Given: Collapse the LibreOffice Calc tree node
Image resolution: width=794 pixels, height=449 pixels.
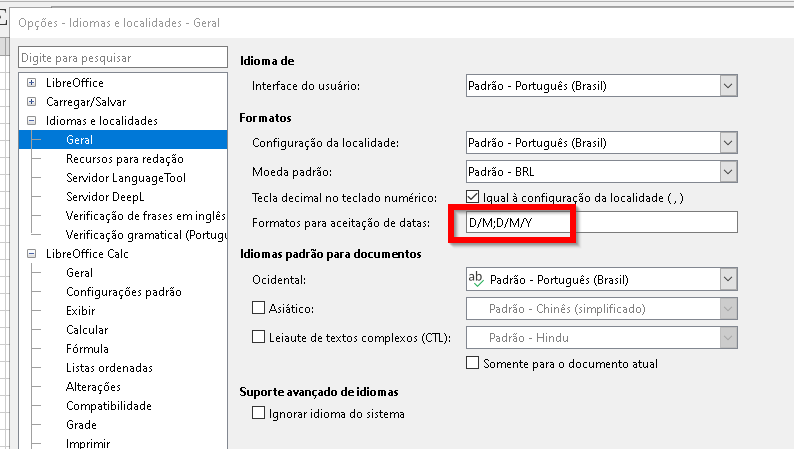Looking at the screenshot, I should pos(33,254).
